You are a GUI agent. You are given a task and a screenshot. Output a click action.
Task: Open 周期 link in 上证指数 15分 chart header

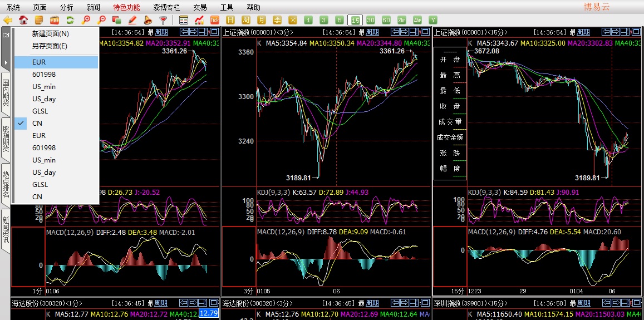583,32
